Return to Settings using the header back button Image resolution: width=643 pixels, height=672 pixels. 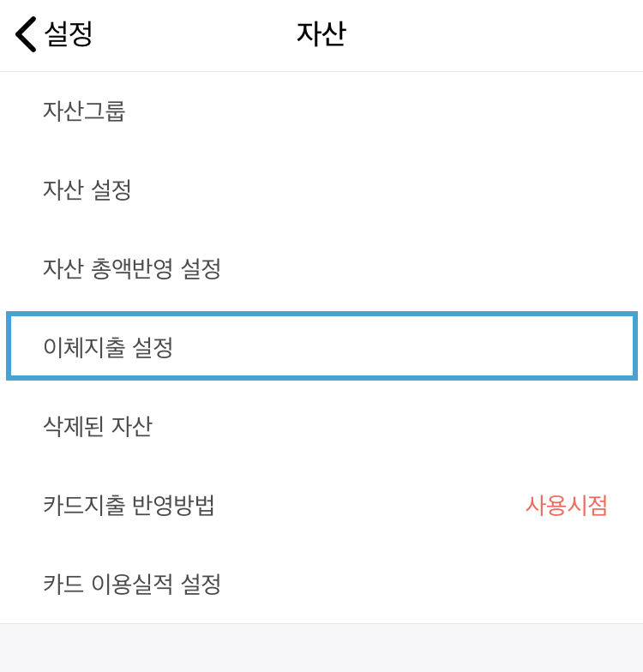(53, 34)
